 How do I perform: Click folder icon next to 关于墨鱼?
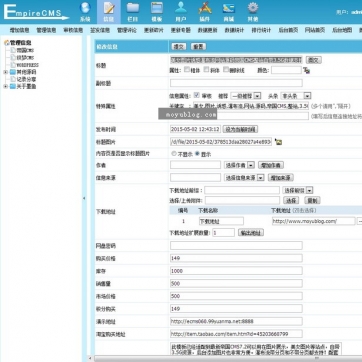[x=13, y=87]
